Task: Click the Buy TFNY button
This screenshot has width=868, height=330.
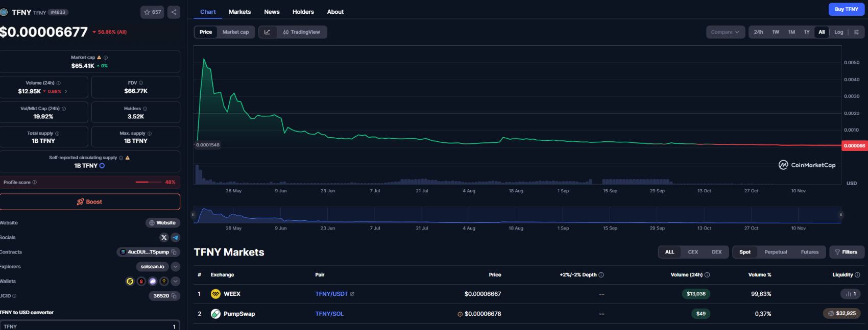Action: [x=846, y=9]
